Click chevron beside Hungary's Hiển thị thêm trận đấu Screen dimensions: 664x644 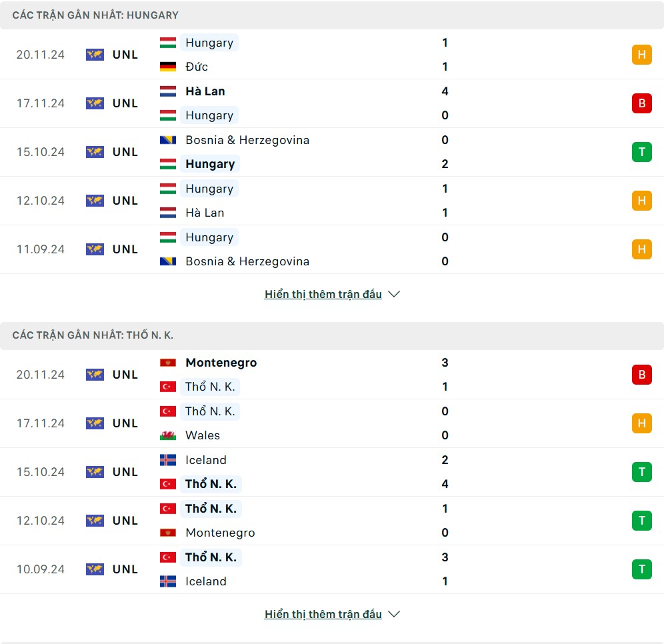pyautogui.click(x=394, y=294)
